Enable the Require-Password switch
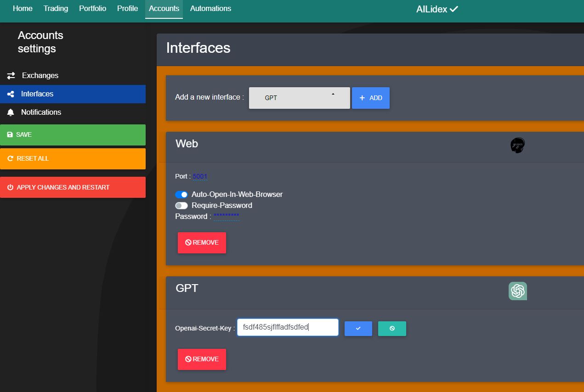Screen dimensions: 584x392 pos(181,205)
